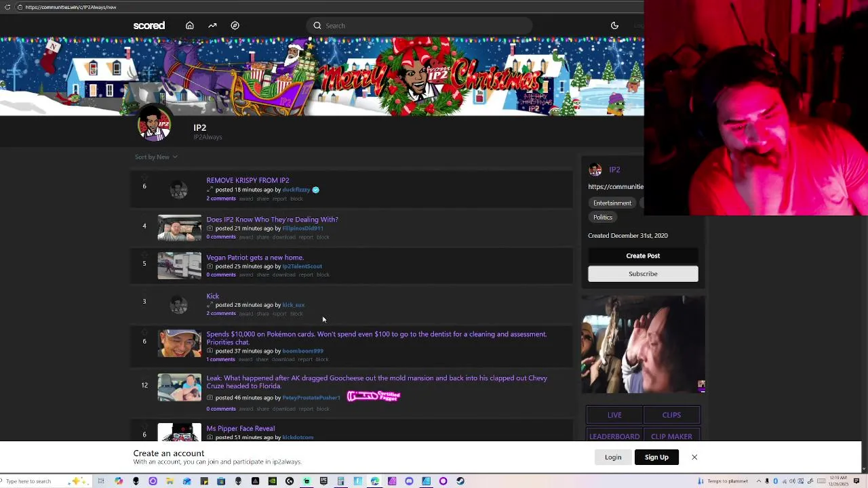Viewport: 868px width, 488px height.
Task: Select the Entertainment tag in sidebar
Action: 612,203
